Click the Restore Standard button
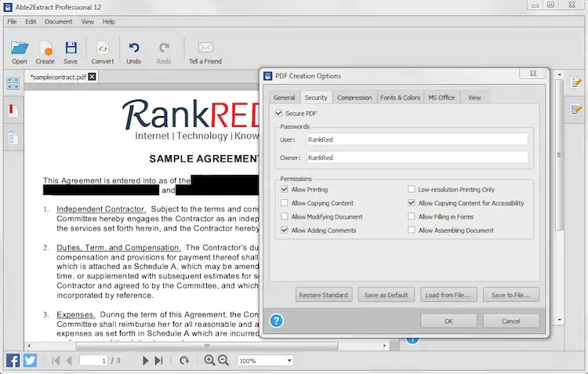The image size is (588, 374). coord(324,295)
